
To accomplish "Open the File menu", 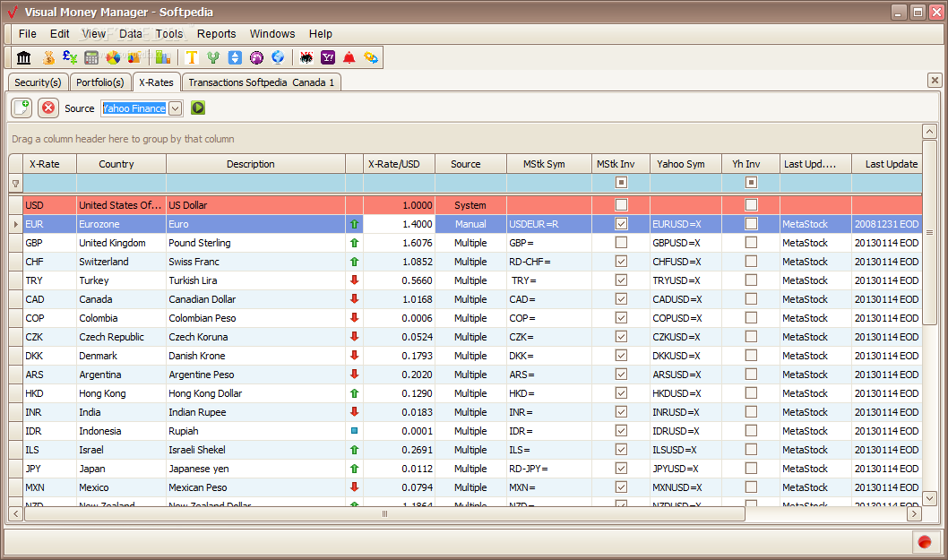I will (x=27, y=34).
